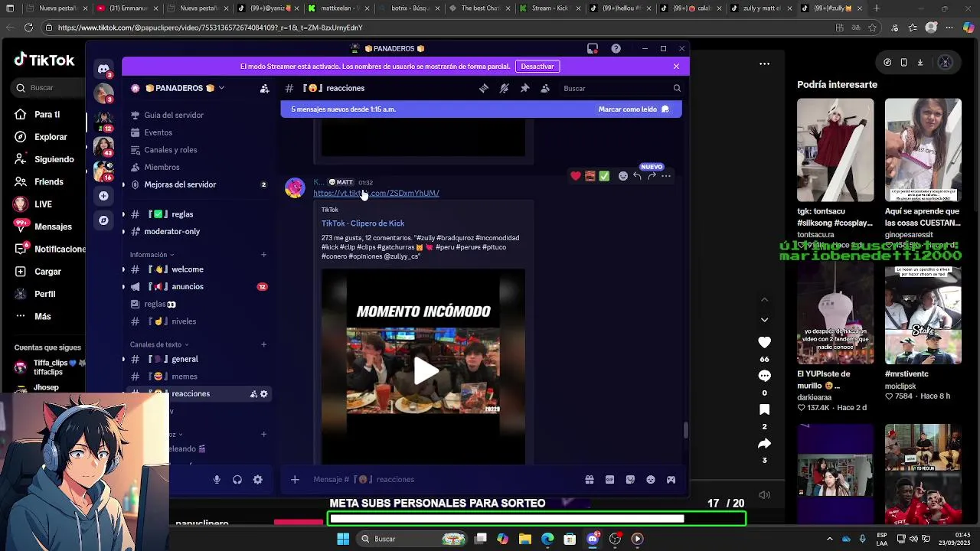Open Discord user settings gear

click(258, 480)
